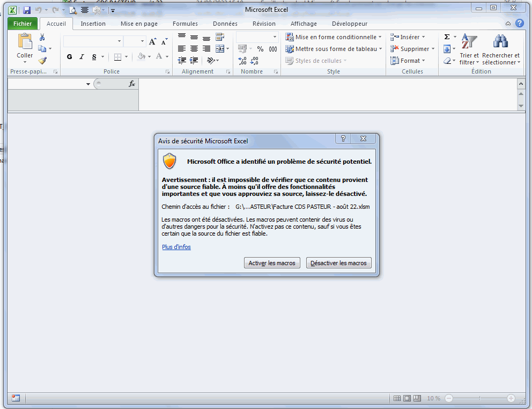Screen dimensions: 532x409
Task: Center text horizontally in Alignement group
Action: click(194, 49)
